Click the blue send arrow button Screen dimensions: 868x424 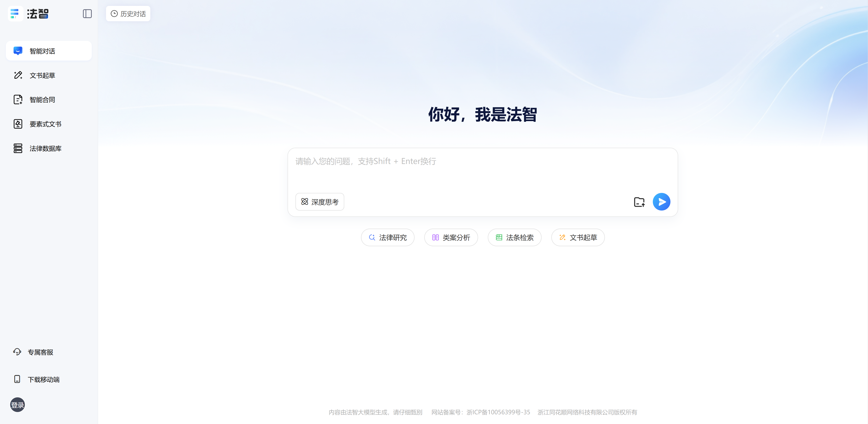pos(661,202)
